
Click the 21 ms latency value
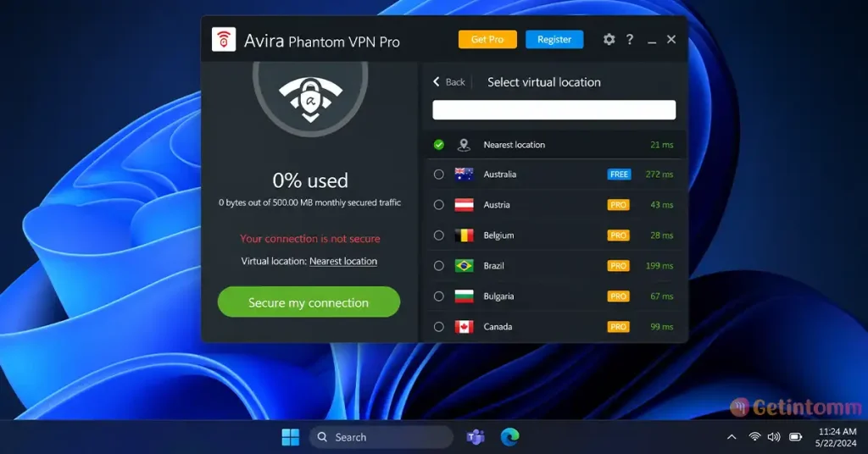coord(661,145)
